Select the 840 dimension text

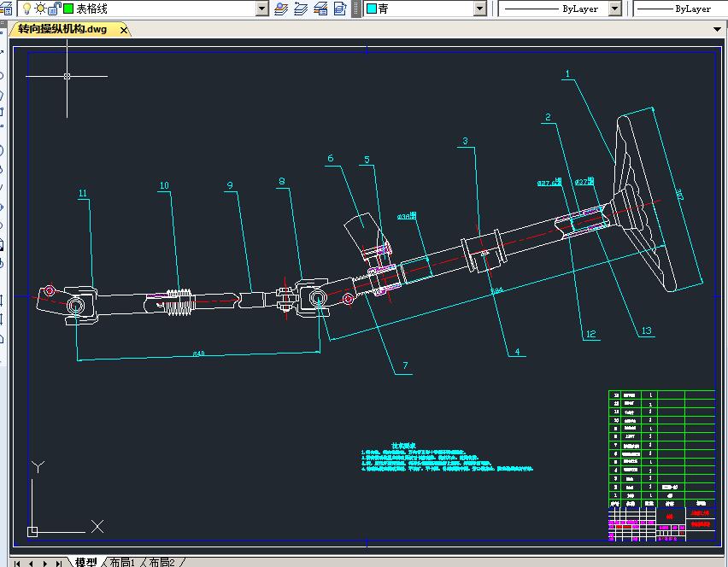tap(199, 354)
